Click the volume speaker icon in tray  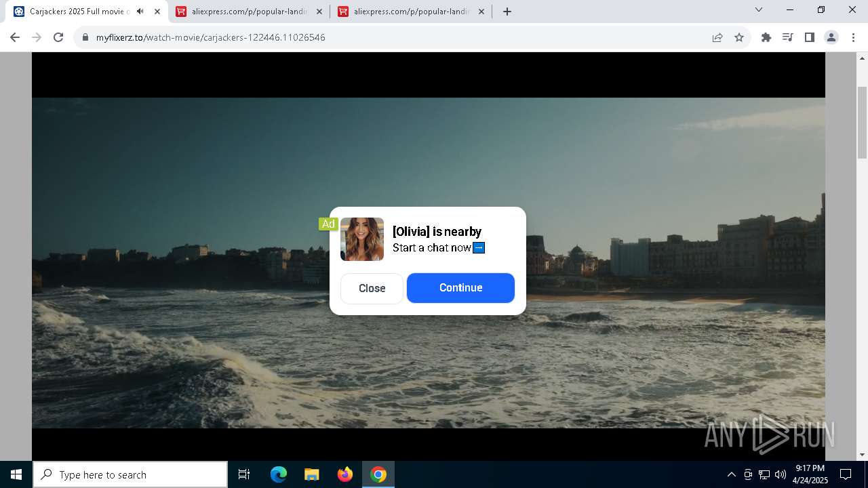point(781,474)
